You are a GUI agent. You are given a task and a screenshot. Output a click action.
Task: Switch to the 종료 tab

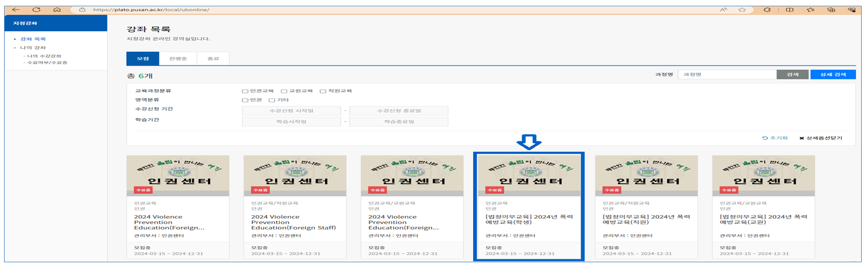pos(213,59)
